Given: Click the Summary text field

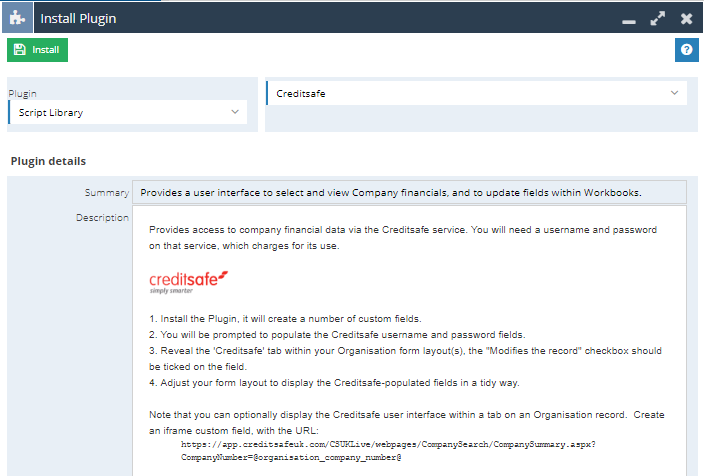Looking at the screenshot, I should pyautogui.click(x=409, y=193).
